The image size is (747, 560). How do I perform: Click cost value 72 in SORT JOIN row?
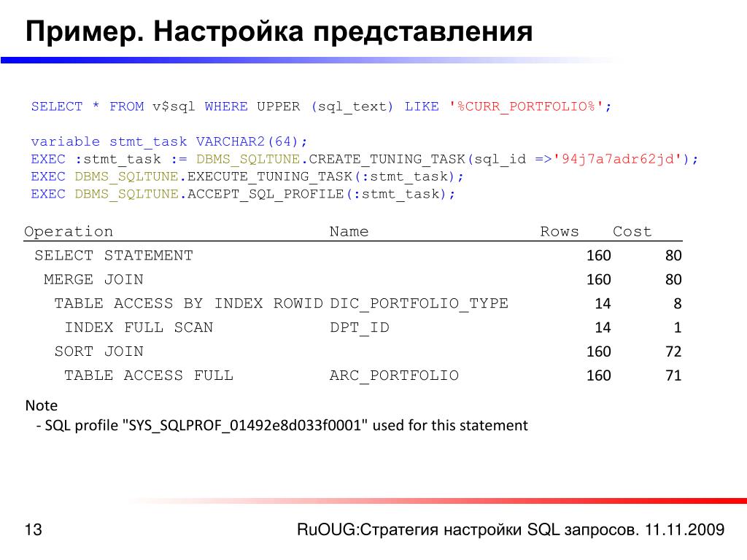click(673, 351)
